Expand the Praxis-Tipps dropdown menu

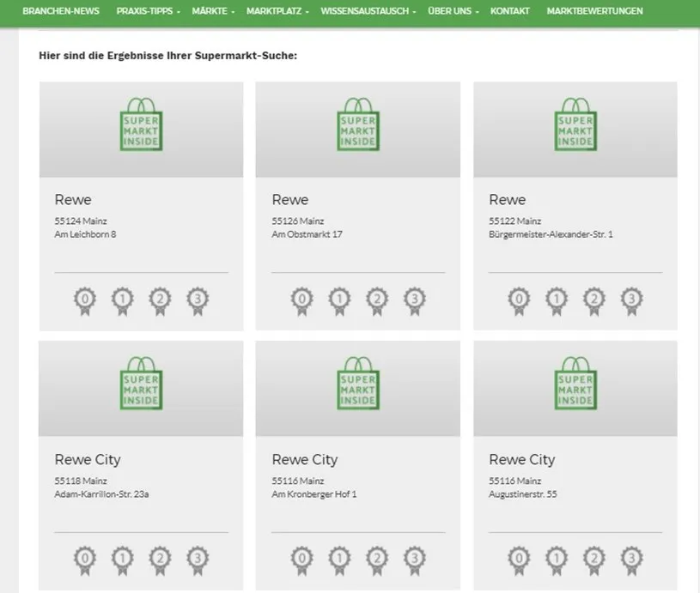(148, 11)
